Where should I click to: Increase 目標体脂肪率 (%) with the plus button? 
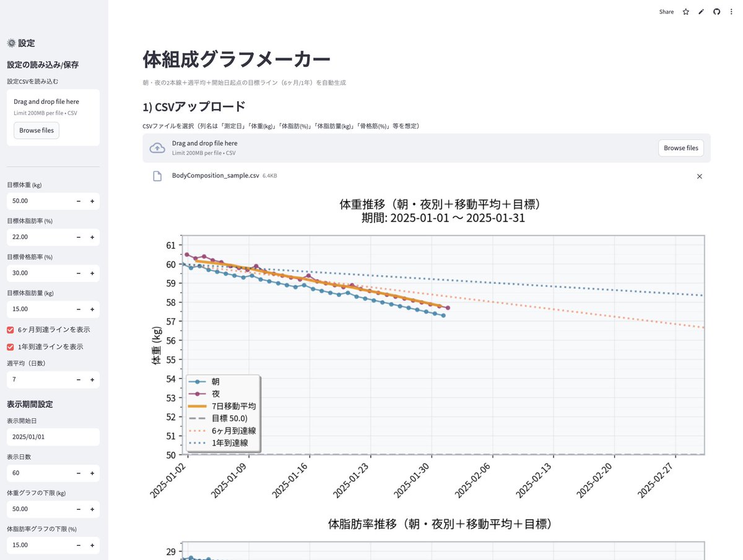point(92,237)
